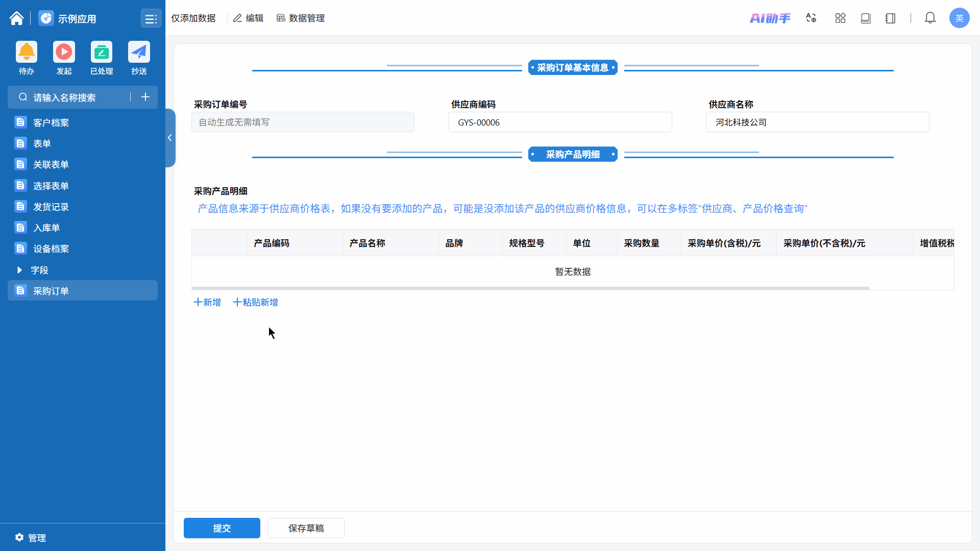Toggle the sidebar menu hamburger button

151,19
